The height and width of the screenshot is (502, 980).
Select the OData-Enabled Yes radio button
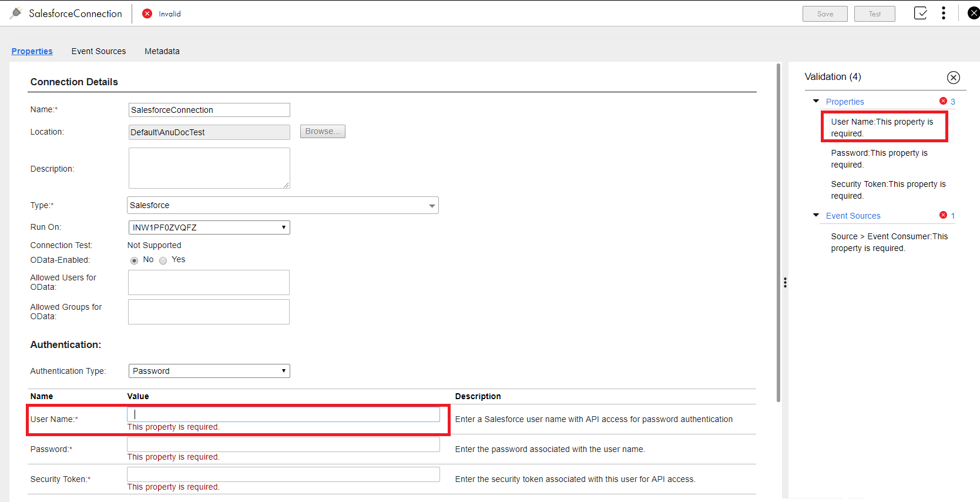163,260
